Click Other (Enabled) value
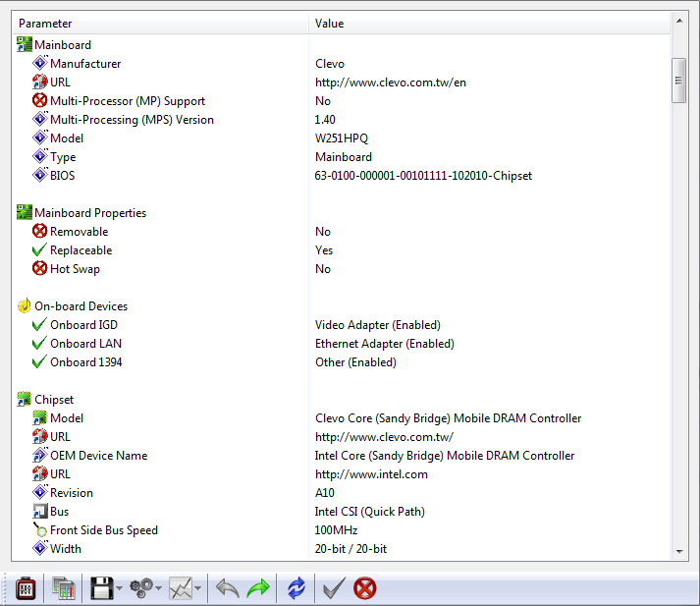Image resolution: width=700 pixels, height=606 pixels. coord(355,362)
